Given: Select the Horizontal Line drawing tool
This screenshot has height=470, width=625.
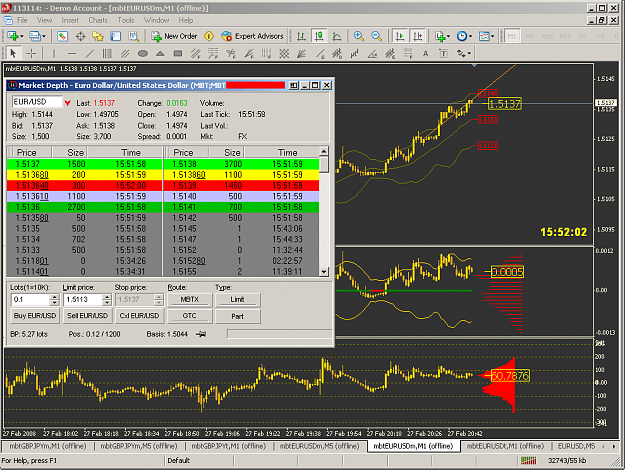Looking at the screenshot, I should [72, 53].
